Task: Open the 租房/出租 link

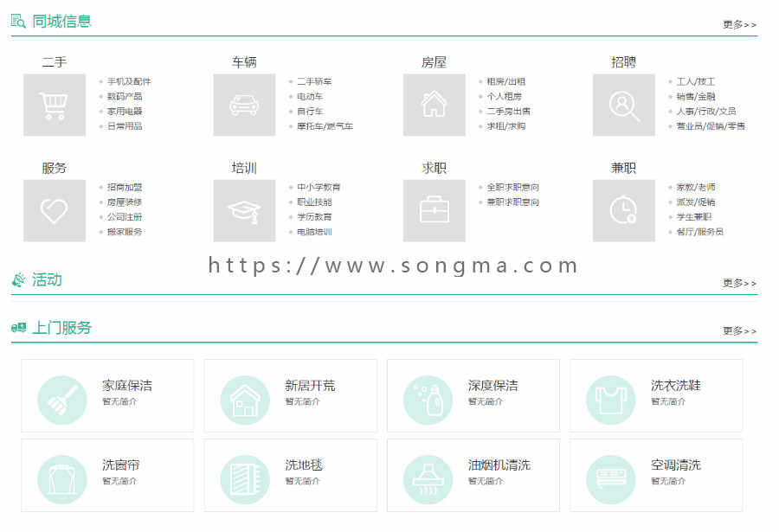Action: [505, 81]
